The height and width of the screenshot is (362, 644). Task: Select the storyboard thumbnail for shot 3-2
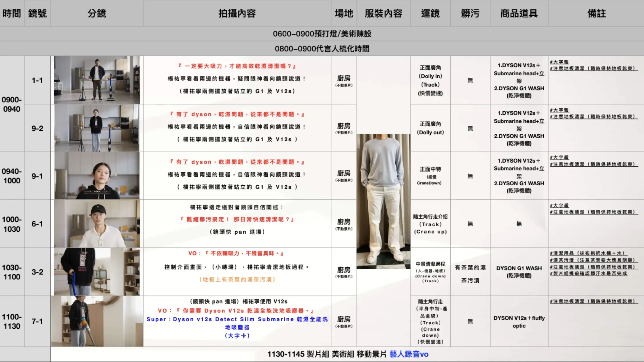pyautogui.click(x=97, y=271)
